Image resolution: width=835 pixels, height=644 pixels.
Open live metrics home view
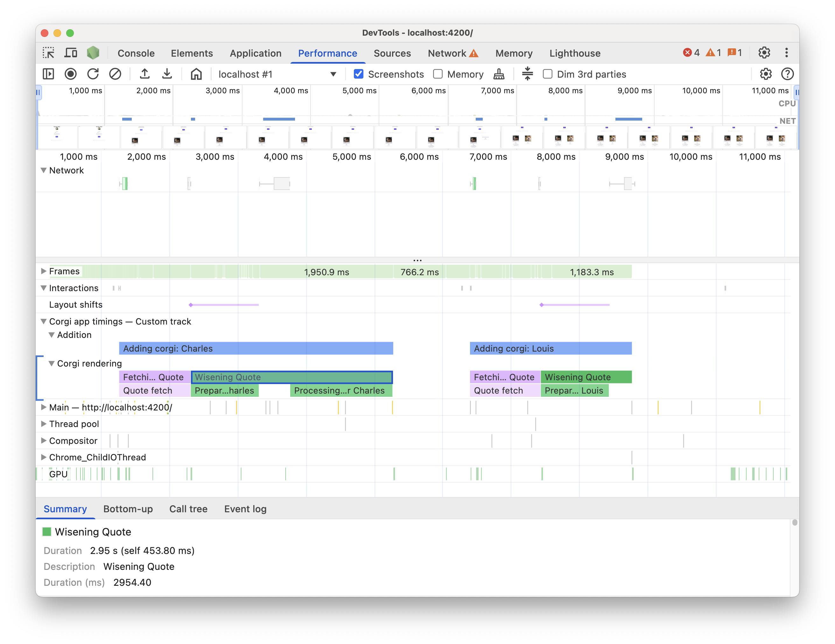196,74
